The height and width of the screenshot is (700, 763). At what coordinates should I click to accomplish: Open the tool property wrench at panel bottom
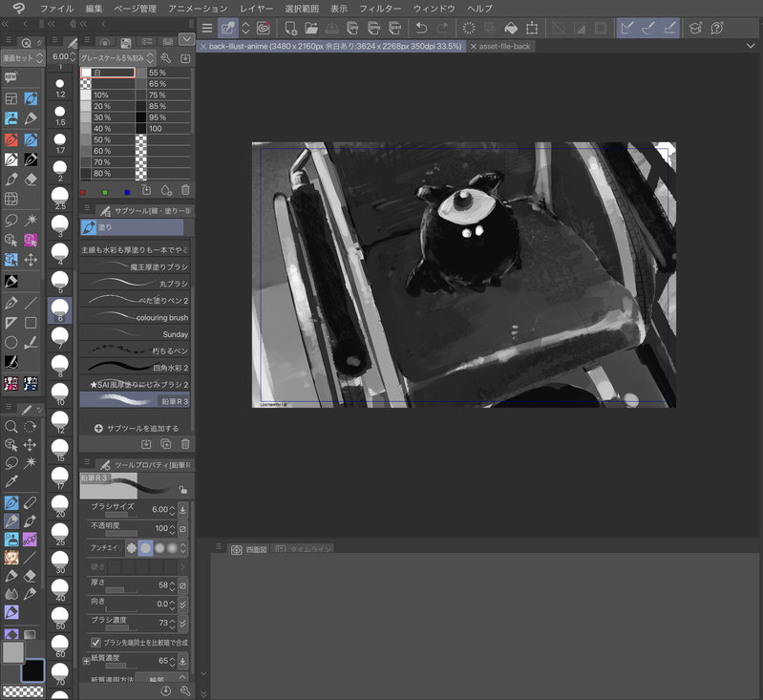[x=185, y=690]
